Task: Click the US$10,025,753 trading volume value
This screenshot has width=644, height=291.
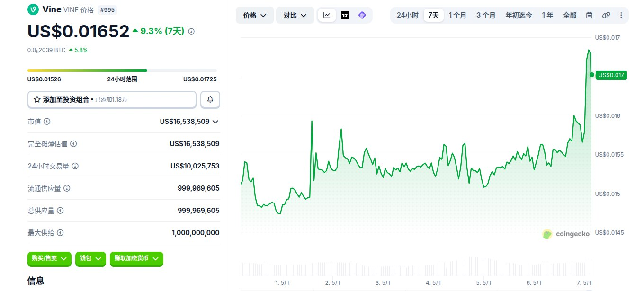Action: [x=195, y=166]
